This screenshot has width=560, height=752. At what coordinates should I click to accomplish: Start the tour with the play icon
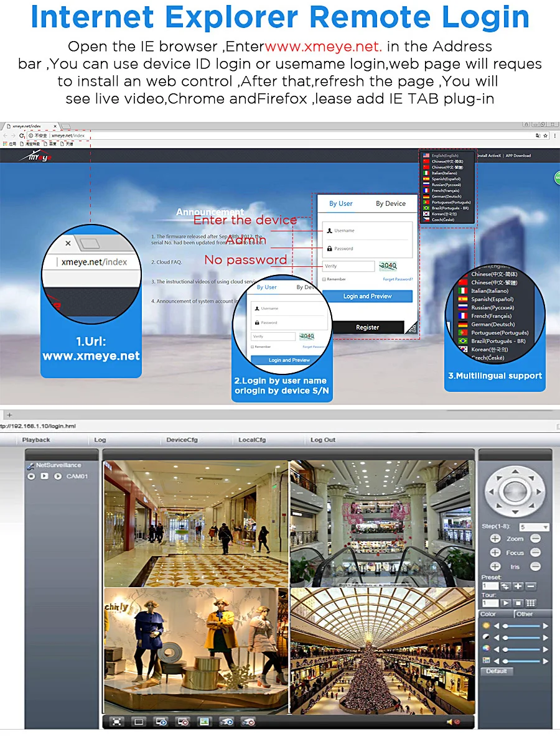click(505, 603)
